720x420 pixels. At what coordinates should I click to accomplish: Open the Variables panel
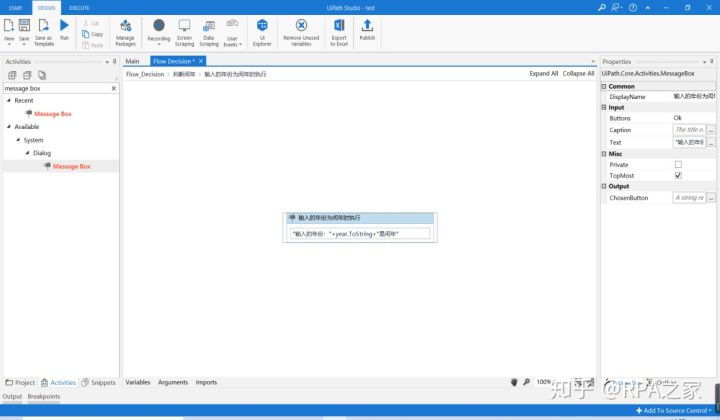pyautogui.click(x=138, y=382)
